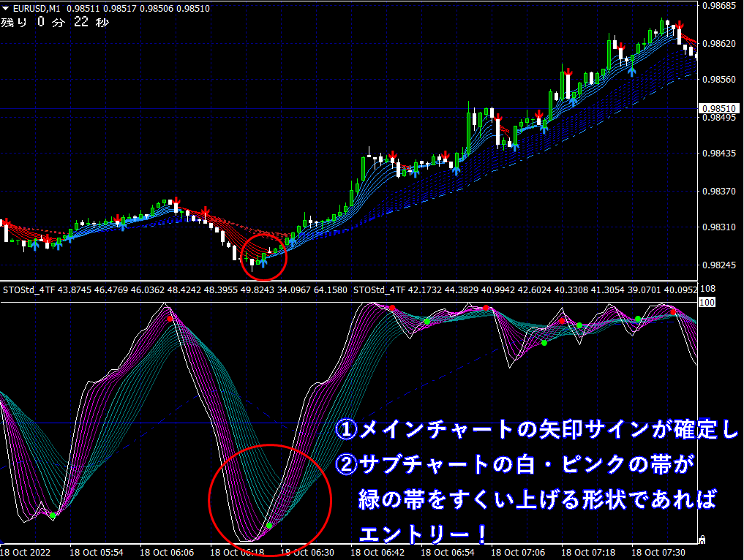Click the leftmost red dot in STOStd sub-window

pos(170,319)
